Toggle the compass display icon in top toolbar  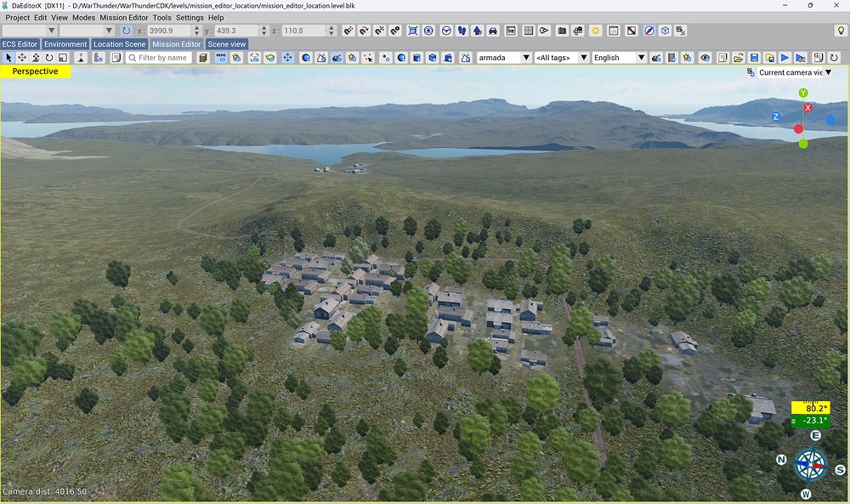coord(649,31)
